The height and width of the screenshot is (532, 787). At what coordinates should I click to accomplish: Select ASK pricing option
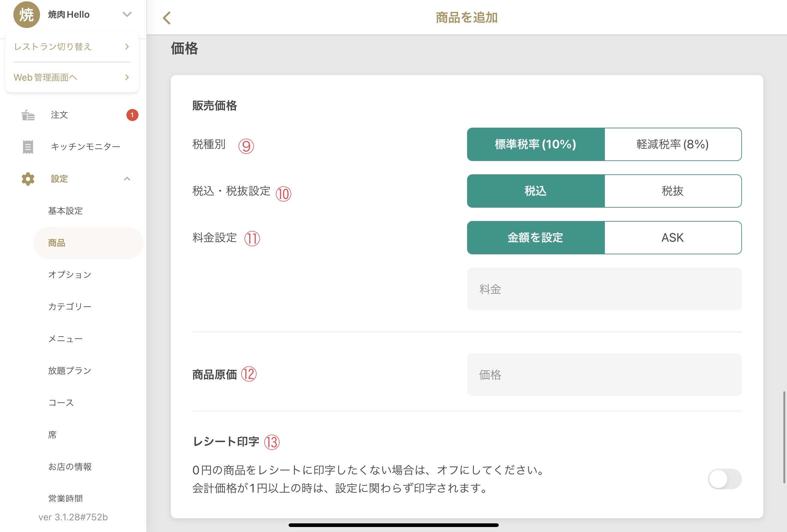(x=673, y=238)
